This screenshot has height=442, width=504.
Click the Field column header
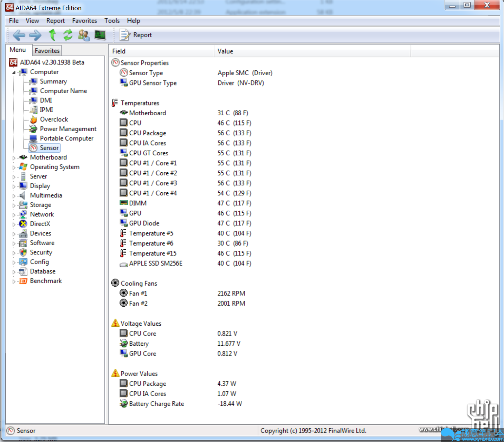(161, 51)
